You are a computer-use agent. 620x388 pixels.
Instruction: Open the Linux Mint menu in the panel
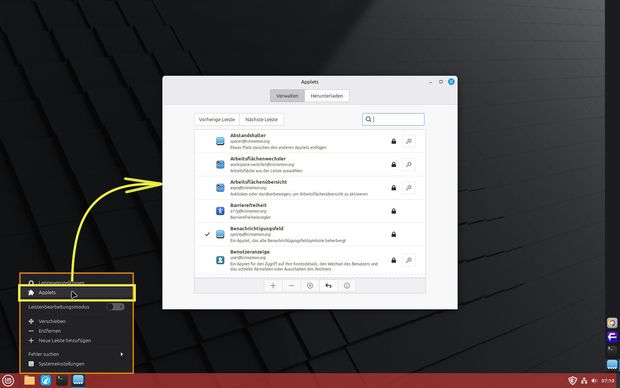coord(8,380)
